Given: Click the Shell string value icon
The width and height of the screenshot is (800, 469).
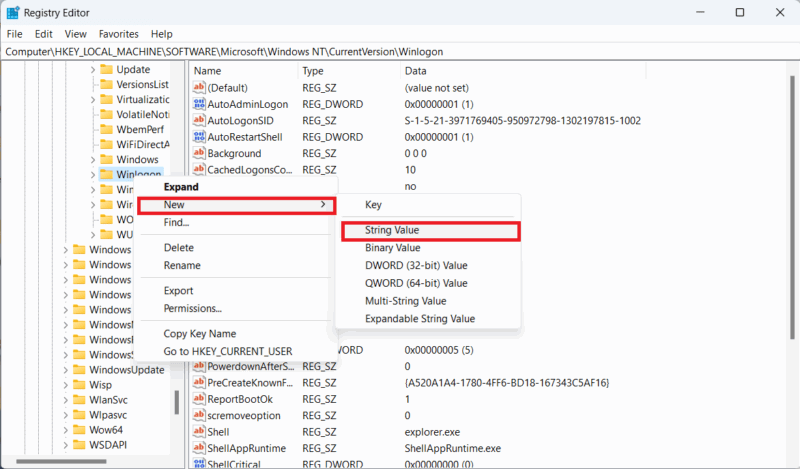Looking at the screenshot, I should coord(199,431).
